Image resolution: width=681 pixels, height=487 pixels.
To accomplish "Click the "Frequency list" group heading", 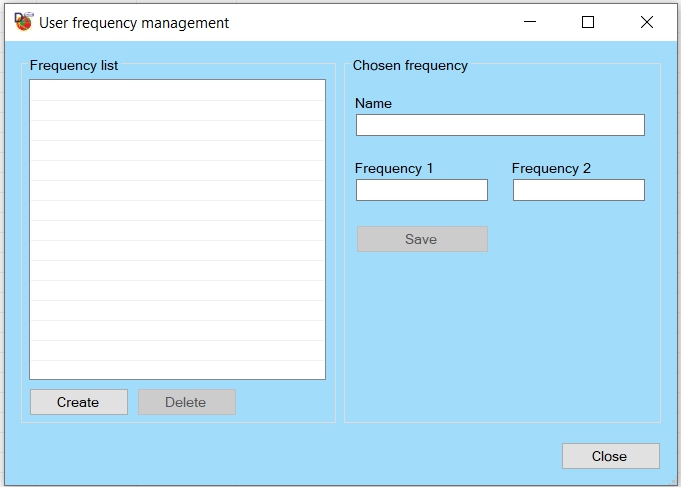I will coord(74,65).
